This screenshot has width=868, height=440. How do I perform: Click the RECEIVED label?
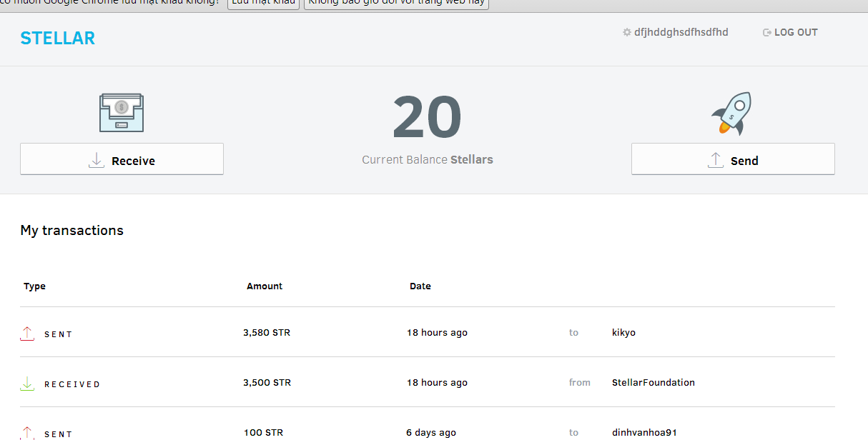(72, 384)
